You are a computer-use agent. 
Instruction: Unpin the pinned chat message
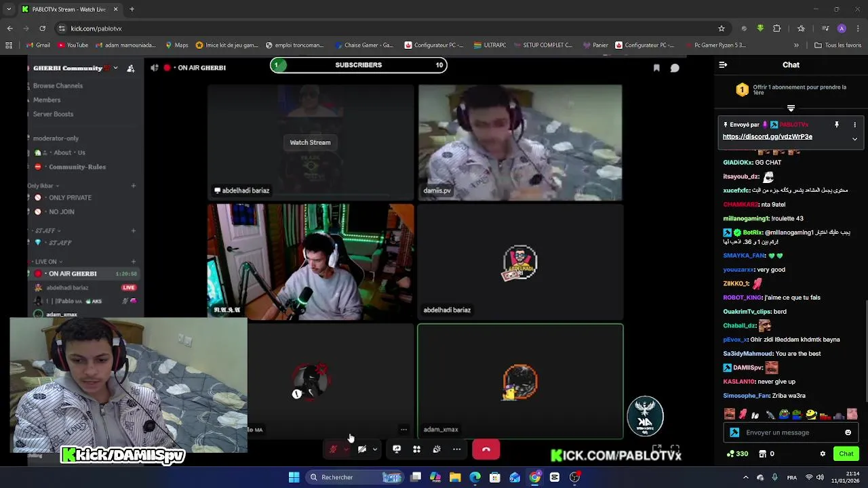coord(836,125)
